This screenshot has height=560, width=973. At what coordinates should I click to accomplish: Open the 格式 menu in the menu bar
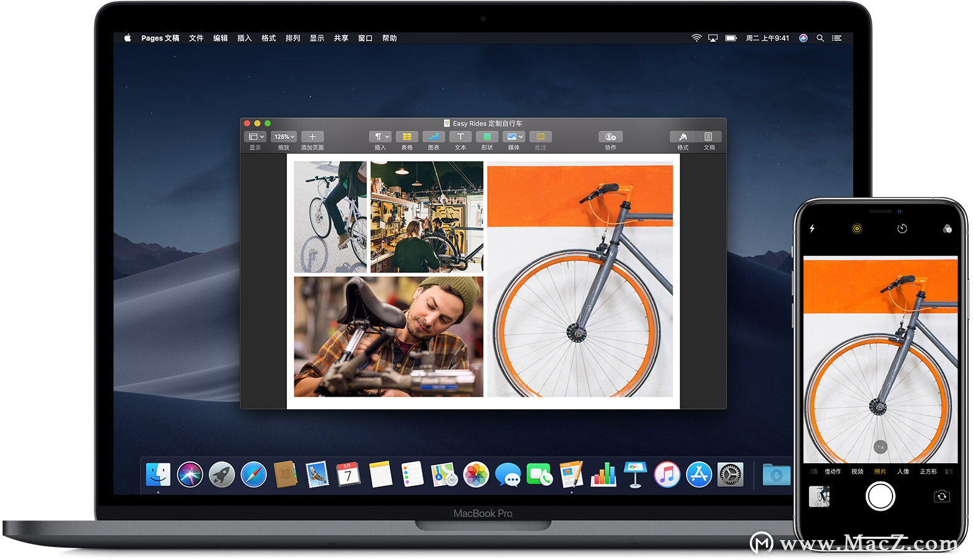pyautogui.click(x=269, y=38)
